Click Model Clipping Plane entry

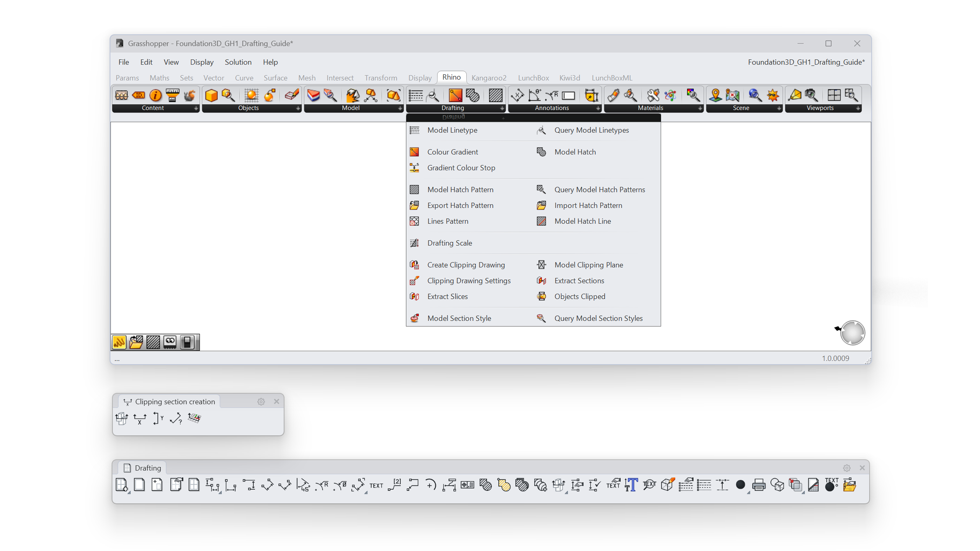click(579, 264)
